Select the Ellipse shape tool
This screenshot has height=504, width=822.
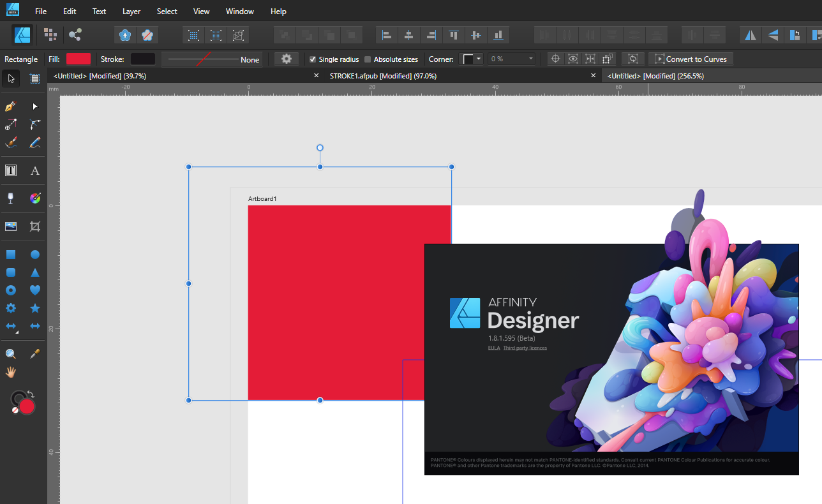[35, 255]
